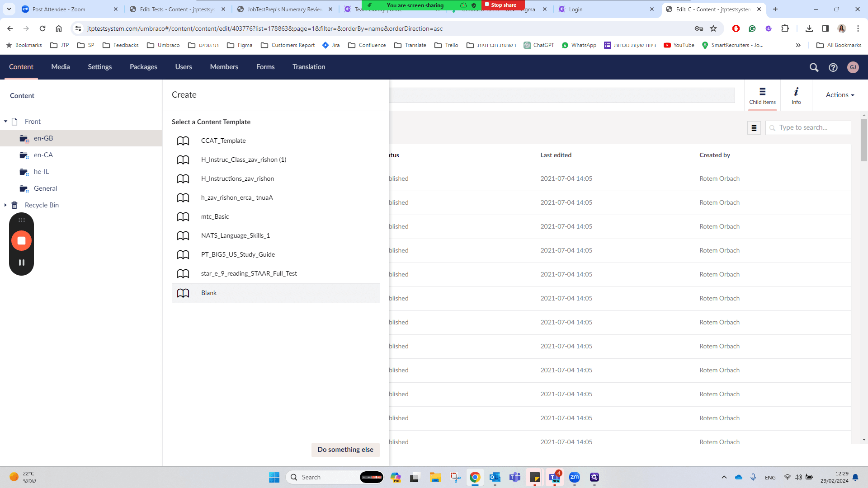Viewport: 868px width, 488px height.
Task: Open the Zoom app in taskbar
Action: [x=575, y=477]
